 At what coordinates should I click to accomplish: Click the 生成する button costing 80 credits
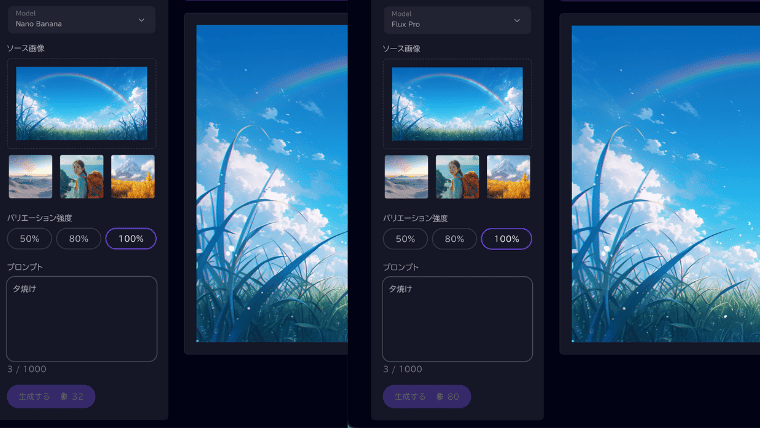(x=426, y=397)
